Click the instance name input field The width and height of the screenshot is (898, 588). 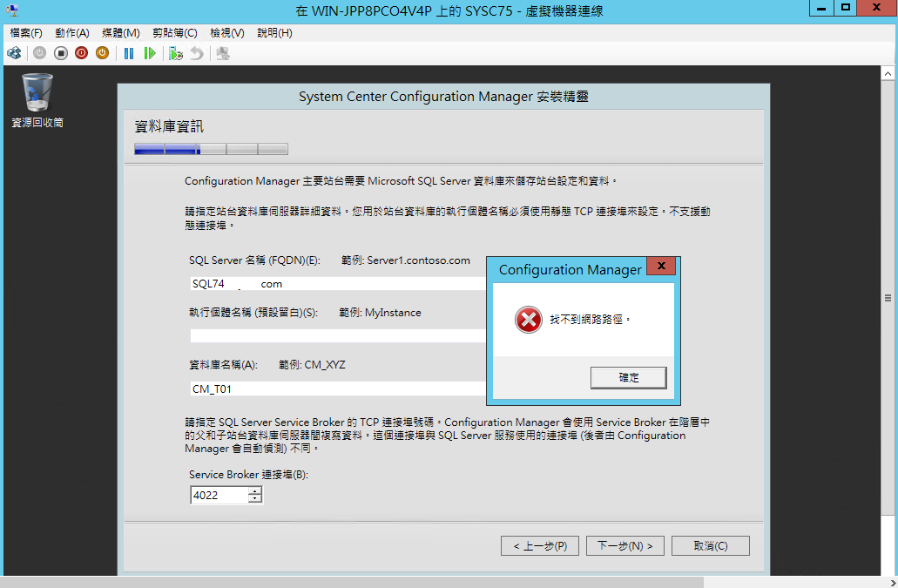click(338, 336)
